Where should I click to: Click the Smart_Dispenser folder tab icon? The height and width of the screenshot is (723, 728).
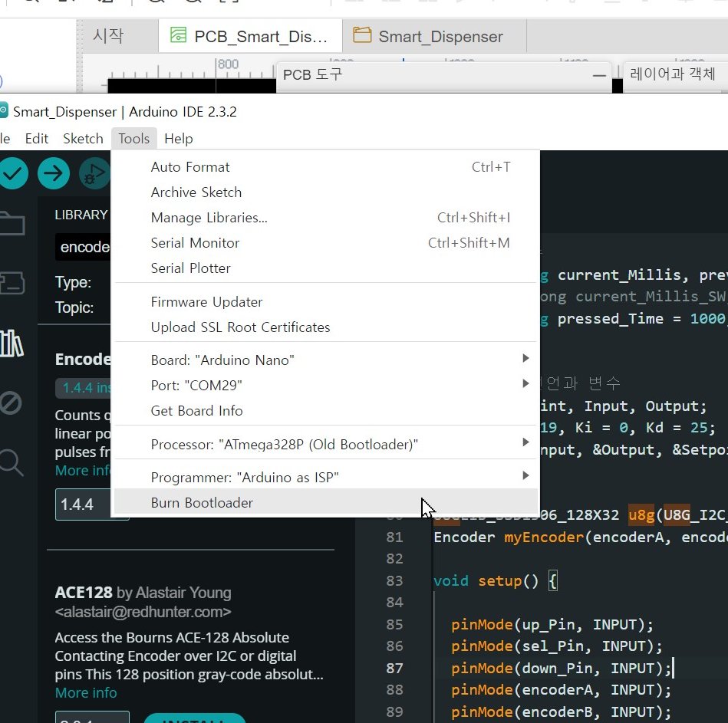click(x=362, y=35)
